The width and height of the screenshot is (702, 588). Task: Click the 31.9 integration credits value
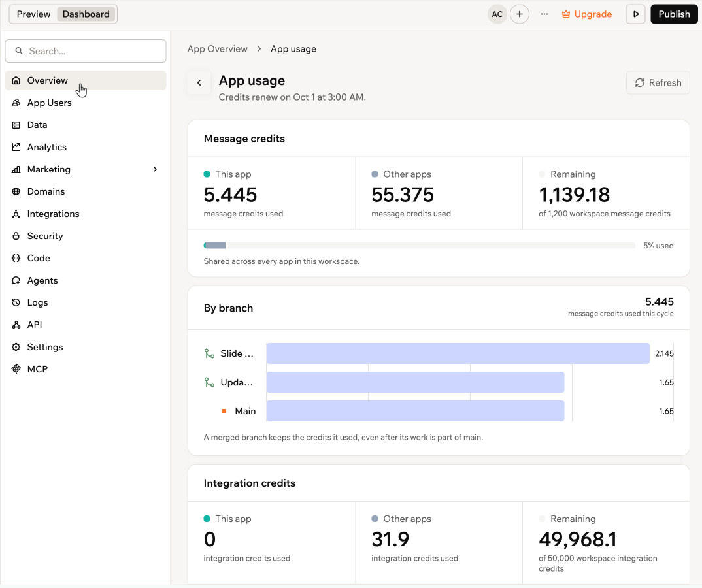(390, 539)
